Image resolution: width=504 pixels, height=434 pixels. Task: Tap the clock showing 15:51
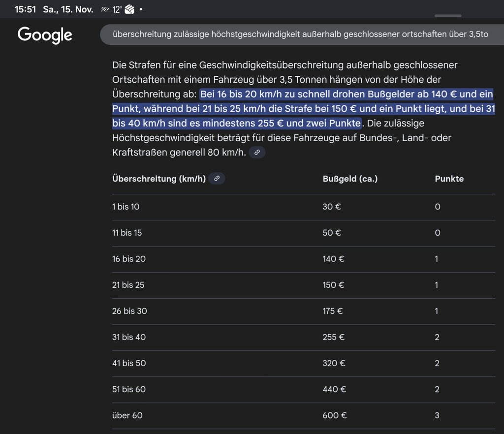point(25,9)
